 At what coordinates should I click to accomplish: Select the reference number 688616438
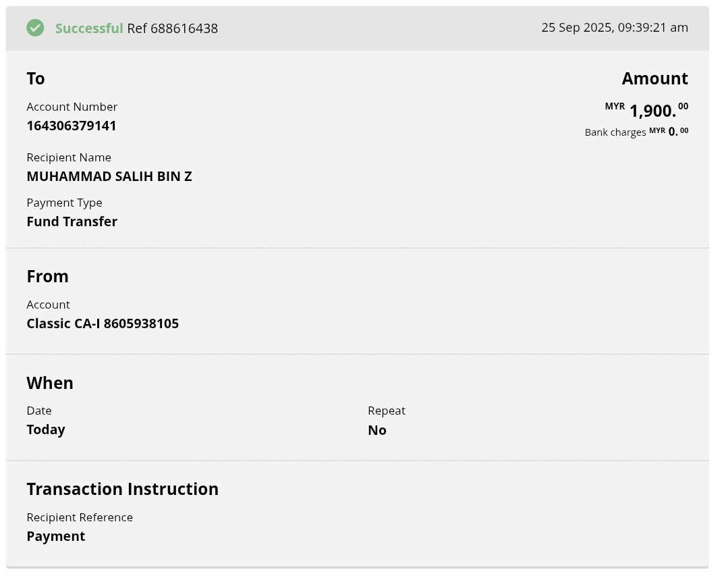click(x=184, y=28)
